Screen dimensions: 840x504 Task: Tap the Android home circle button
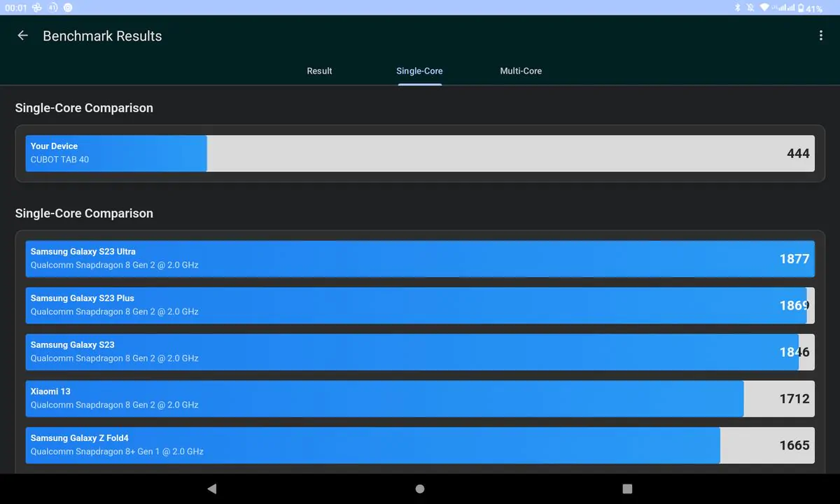pyautogui.click(x=420, y=489)
